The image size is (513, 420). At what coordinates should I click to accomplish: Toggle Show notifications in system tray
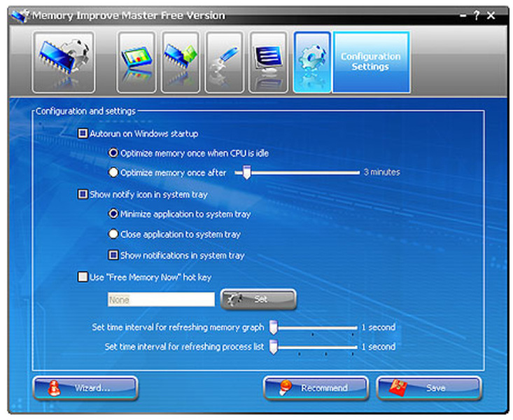pos(113,255)
